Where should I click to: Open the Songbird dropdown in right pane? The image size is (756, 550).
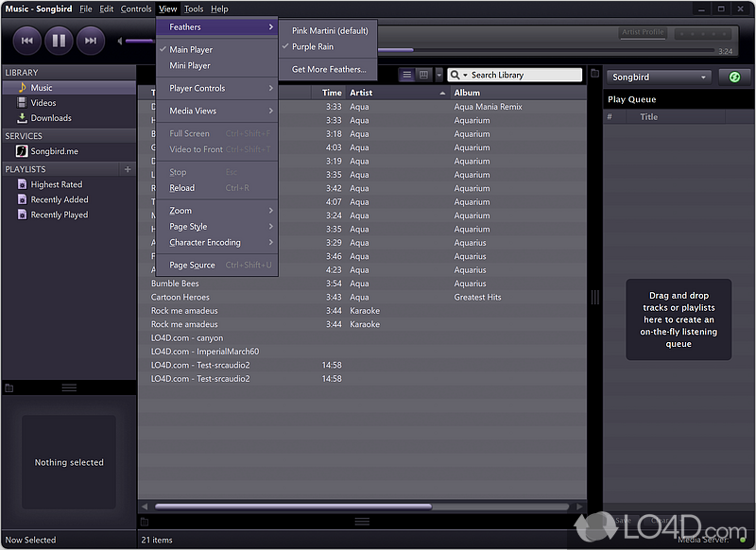click(659, 77)
